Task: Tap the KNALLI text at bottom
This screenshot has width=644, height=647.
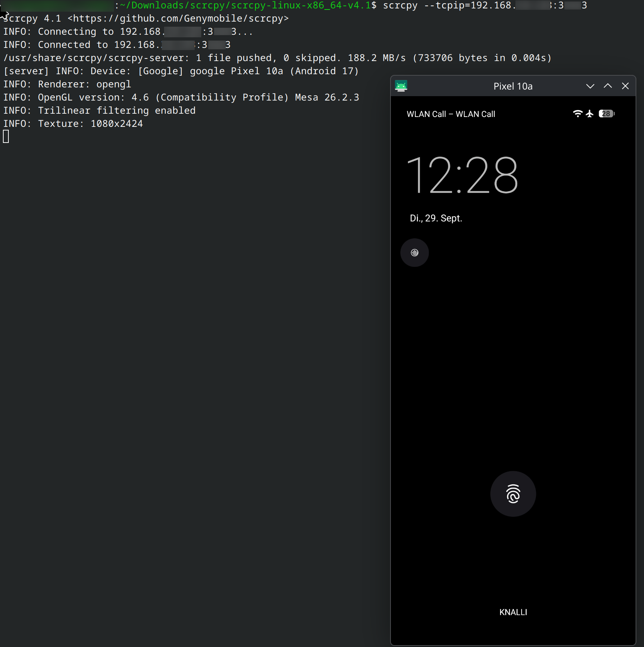Action: tap(513, 612)
